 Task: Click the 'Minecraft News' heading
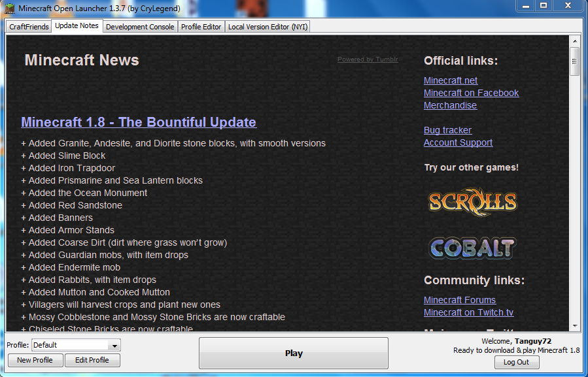click(x=82, y=60)
